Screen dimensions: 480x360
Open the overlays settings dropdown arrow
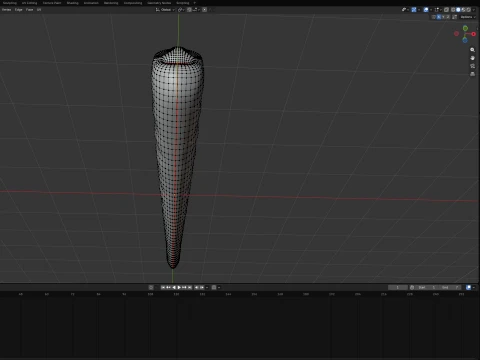click(x=431, y=10)
